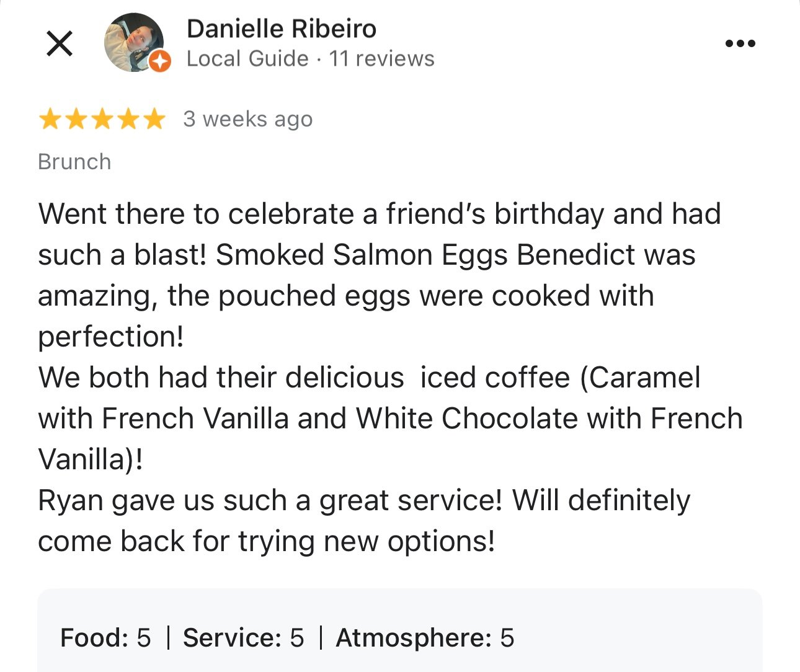Select the third star of the rating

[102, 119]
